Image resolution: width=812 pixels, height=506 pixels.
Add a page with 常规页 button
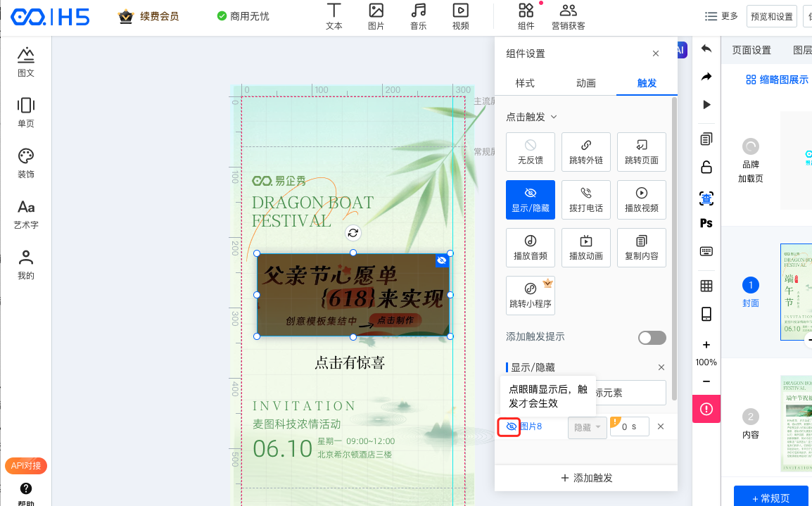pyautogui.click(x=771, y=497)
